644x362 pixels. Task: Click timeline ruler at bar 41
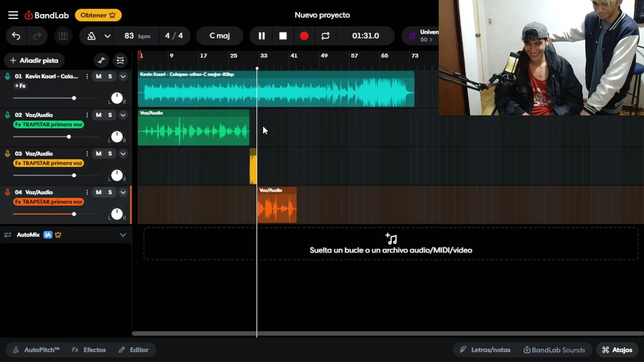coord(294,56)
